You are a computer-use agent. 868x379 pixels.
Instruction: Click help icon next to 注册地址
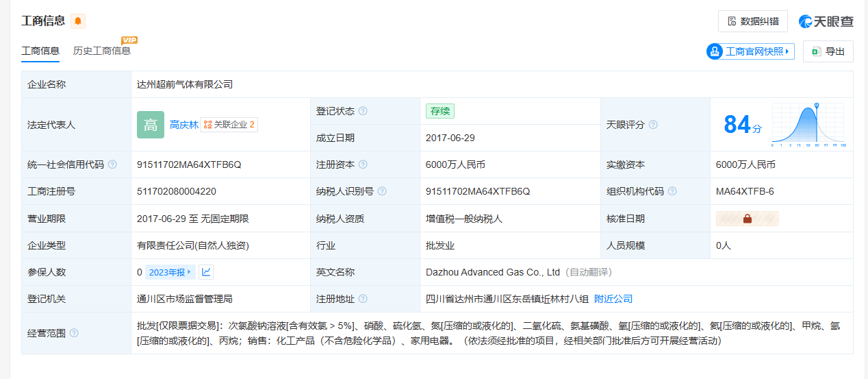coord(363,299)
